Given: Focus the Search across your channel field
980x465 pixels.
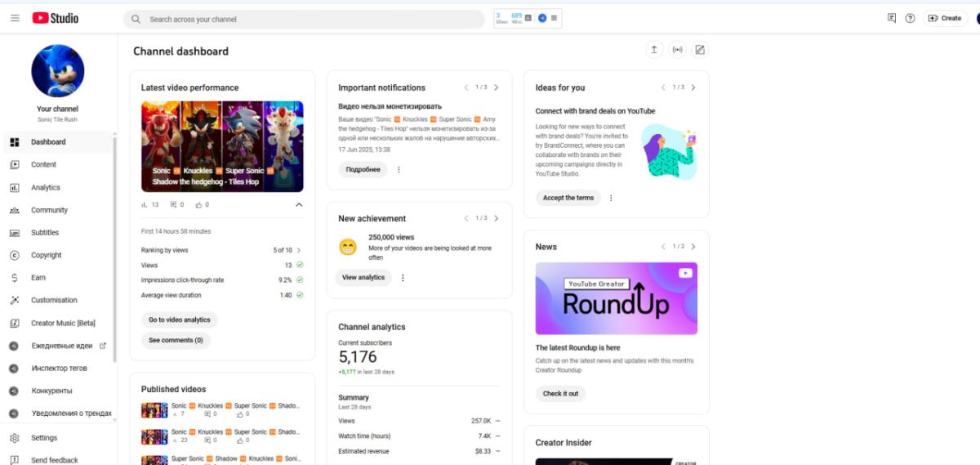Looking at the screenshot, I should pos(304,19).
